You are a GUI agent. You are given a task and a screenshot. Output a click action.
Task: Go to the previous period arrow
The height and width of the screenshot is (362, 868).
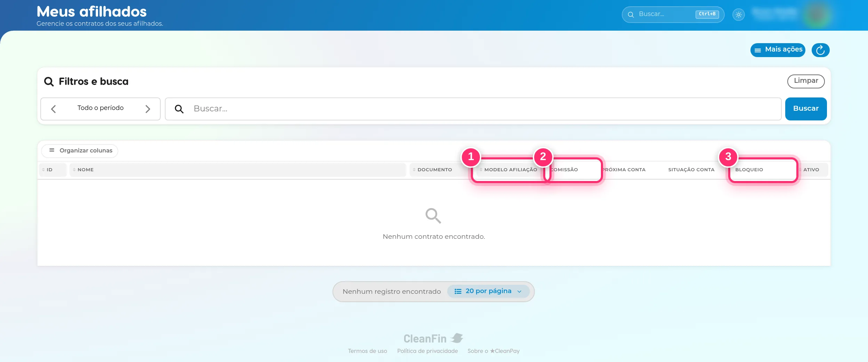(x=54, y=109)
